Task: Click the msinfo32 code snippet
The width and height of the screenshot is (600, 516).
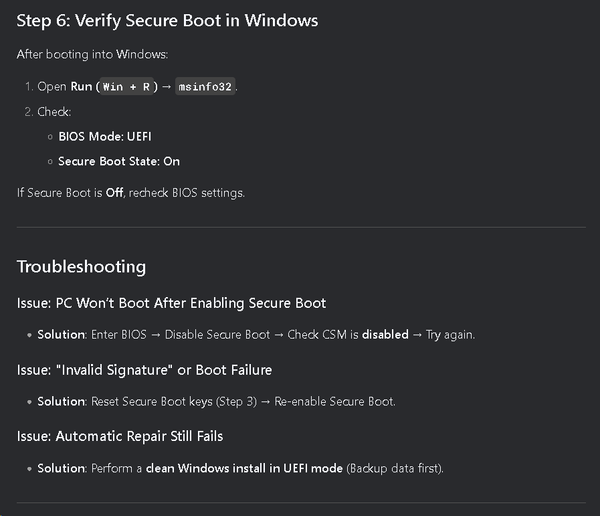Action: (x=205, y=87)
